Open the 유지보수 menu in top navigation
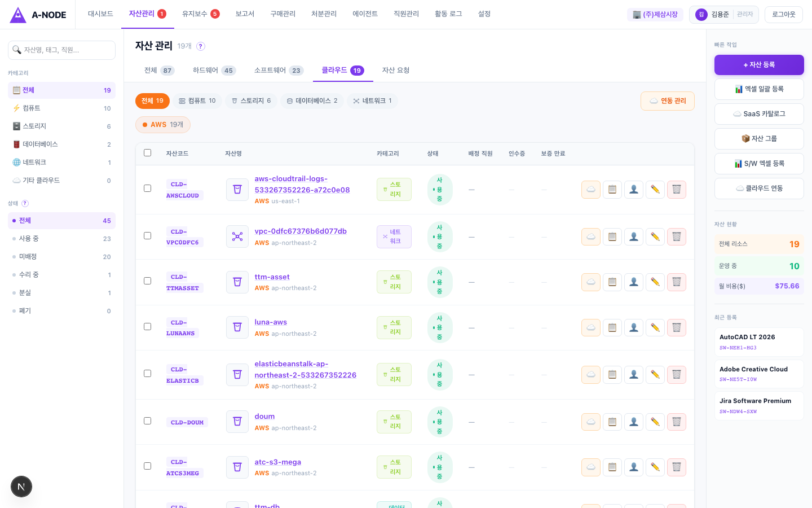The image size is (812, 508). [200, 14]
